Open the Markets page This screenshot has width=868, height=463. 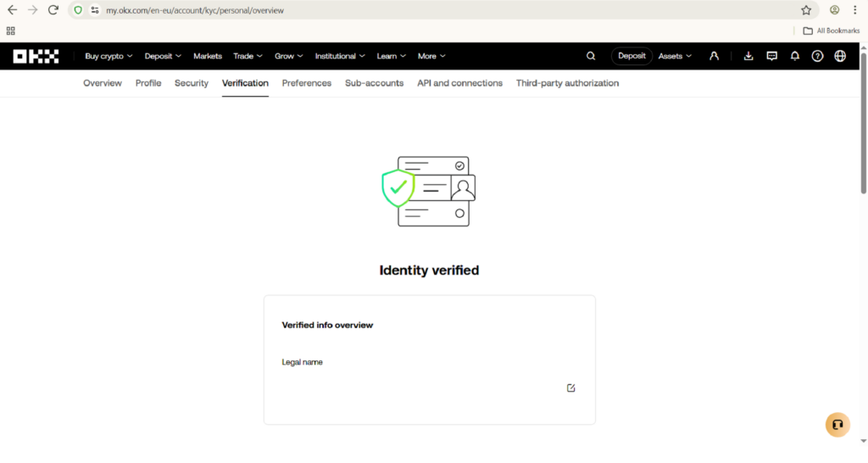point(208,56)
